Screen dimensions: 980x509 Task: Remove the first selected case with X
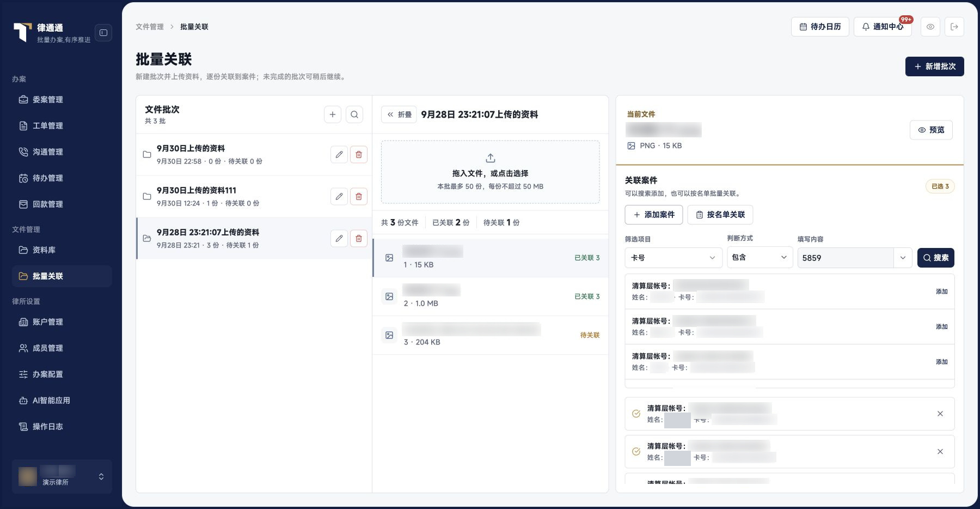coord(940,414)
